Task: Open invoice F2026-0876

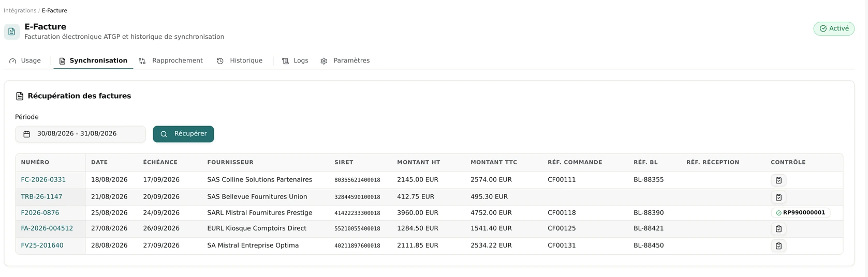Action: tap(40, 213)
